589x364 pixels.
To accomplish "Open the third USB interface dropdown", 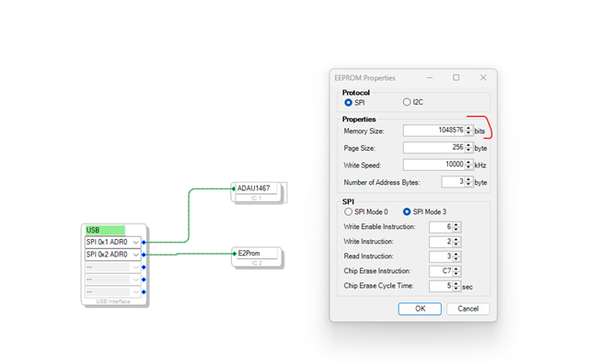I will [112, 267].
